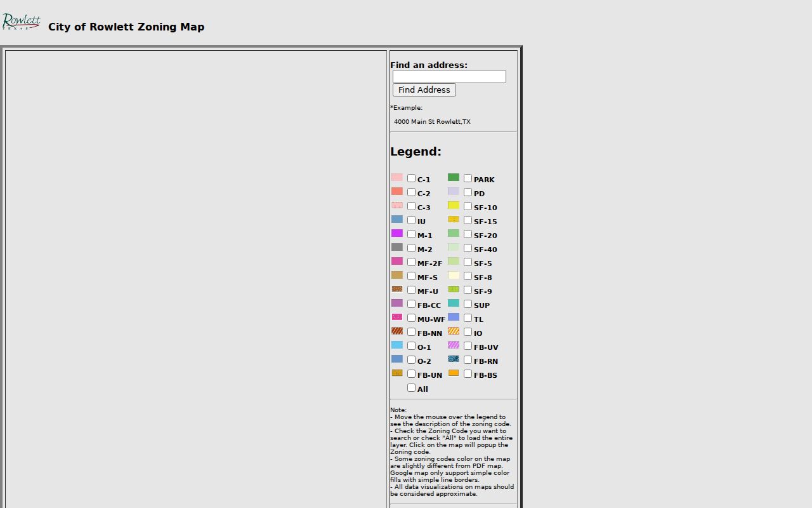The image size is (812, 508).
Task: Click the Find Address button
Action: pos(424,90)
